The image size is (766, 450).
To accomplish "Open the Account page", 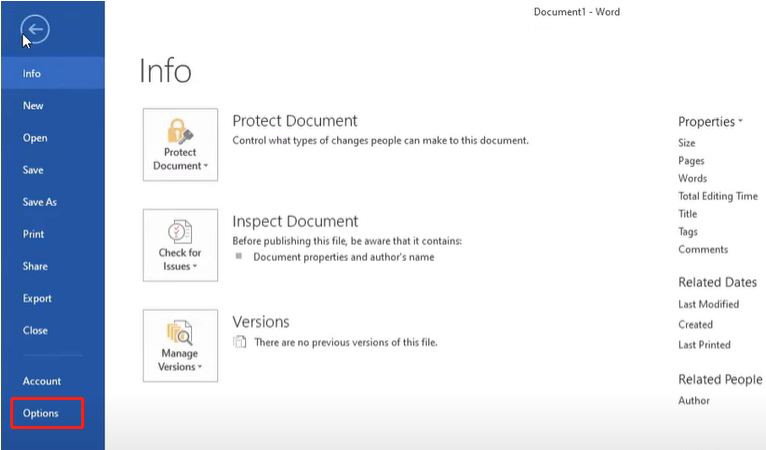I will tap(53, 381).
